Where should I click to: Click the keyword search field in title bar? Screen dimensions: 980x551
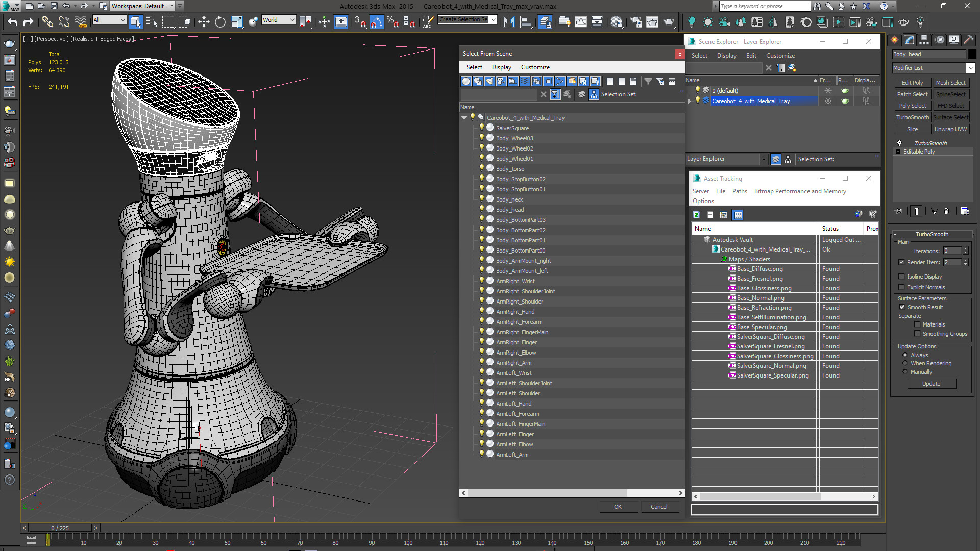[x=765, y=6]
